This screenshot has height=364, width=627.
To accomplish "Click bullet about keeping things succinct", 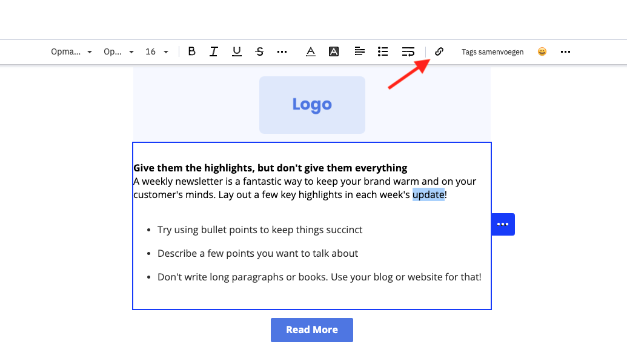I will [x=260, y=230].
